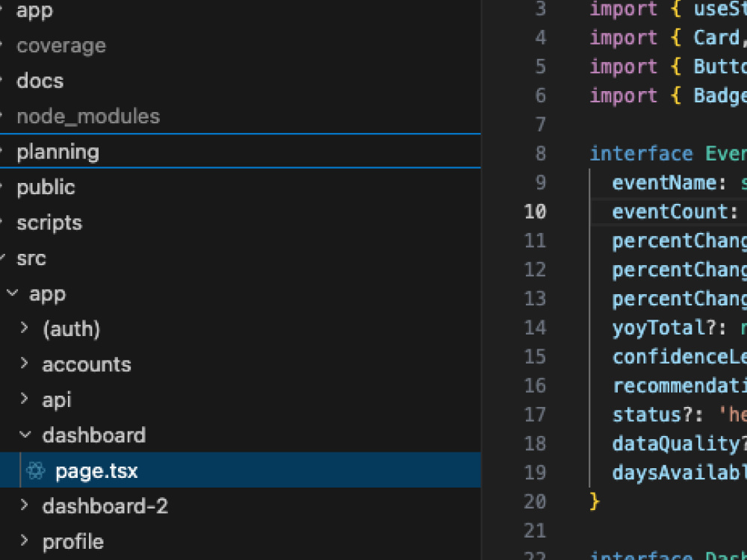Open the public folder

240,187
